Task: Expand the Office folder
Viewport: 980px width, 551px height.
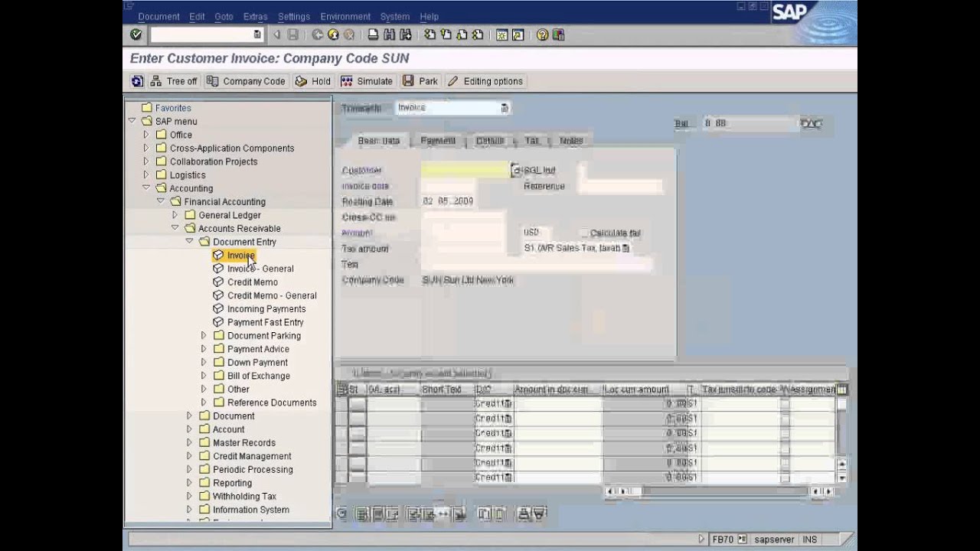Action: 146,135
